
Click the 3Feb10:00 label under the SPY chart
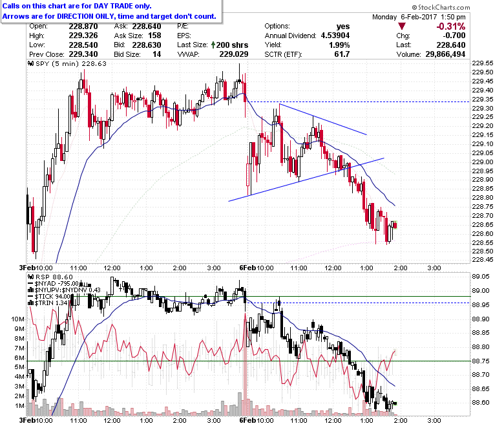(36, 268)
